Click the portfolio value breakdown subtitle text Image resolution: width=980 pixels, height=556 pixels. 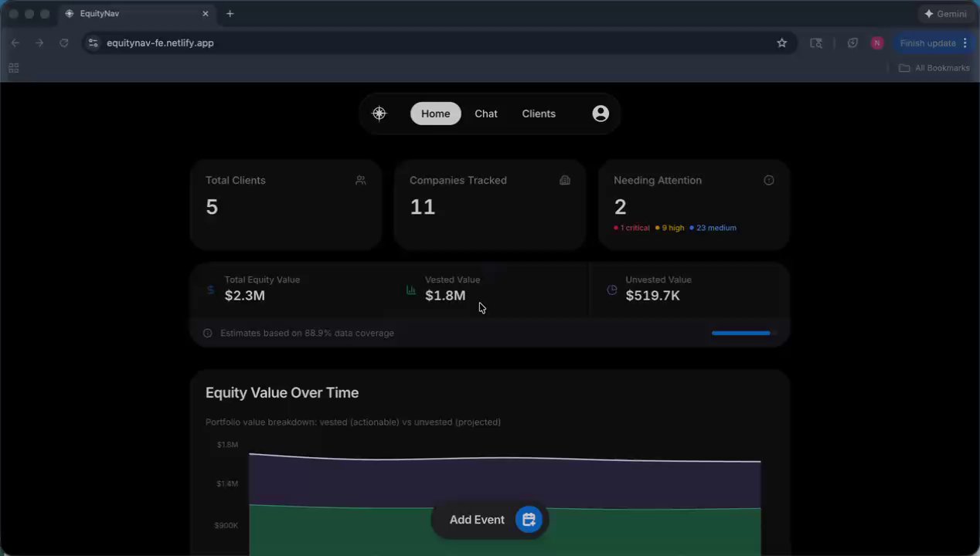(x=353, y=422)
